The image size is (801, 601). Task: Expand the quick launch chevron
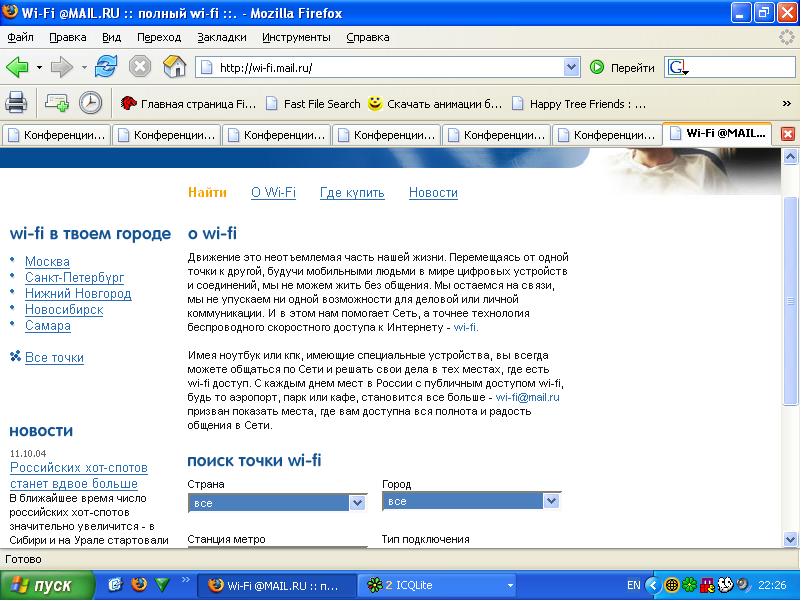coord(185,579)
